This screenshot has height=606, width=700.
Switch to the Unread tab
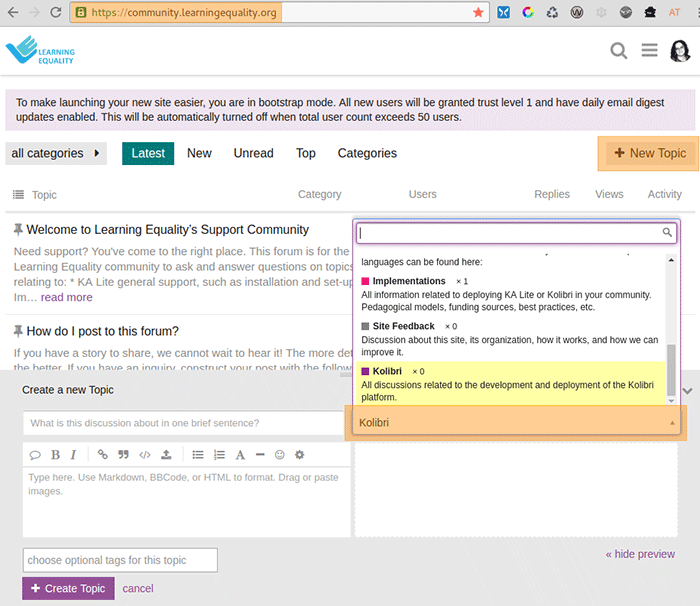click(254, 153)
